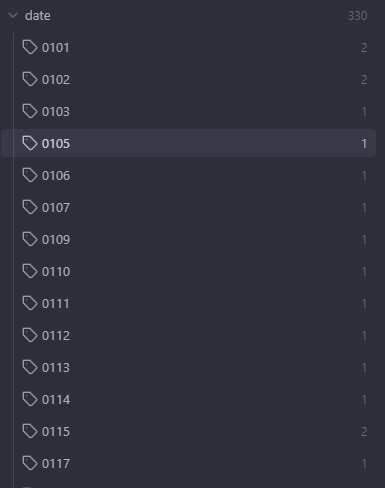Click the tag icon beside 0112
The image size is (385, 488).
(x=30, y=335)
